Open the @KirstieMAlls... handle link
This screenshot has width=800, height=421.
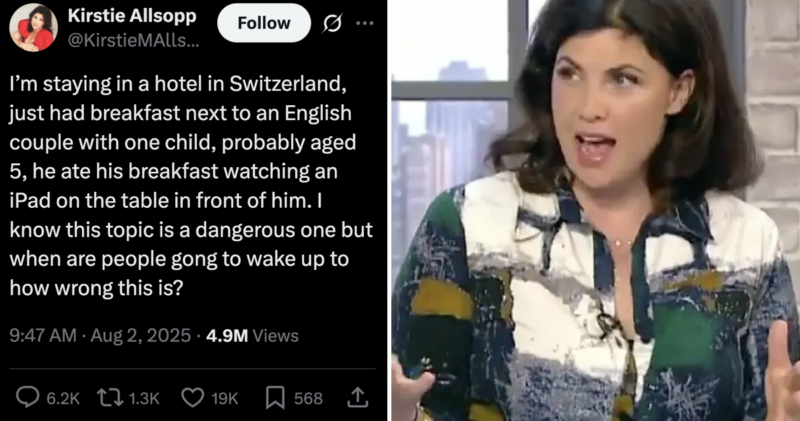coord(134,40)
